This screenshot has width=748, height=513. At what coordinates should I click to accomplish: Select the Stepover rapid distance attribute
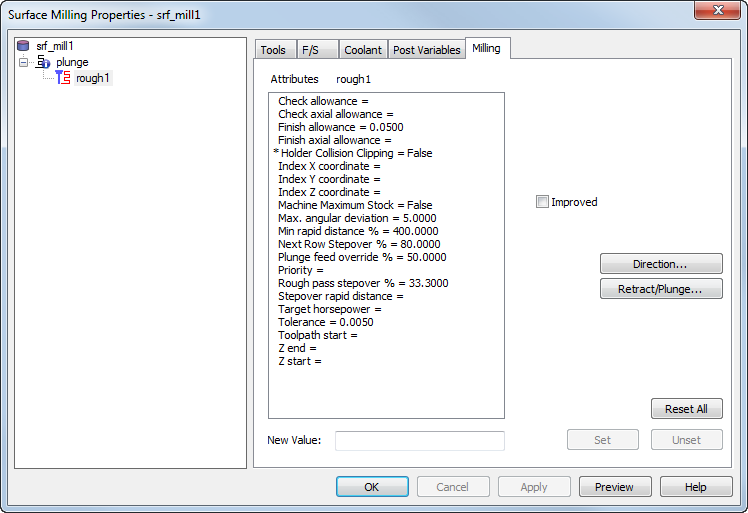(341, 296)
